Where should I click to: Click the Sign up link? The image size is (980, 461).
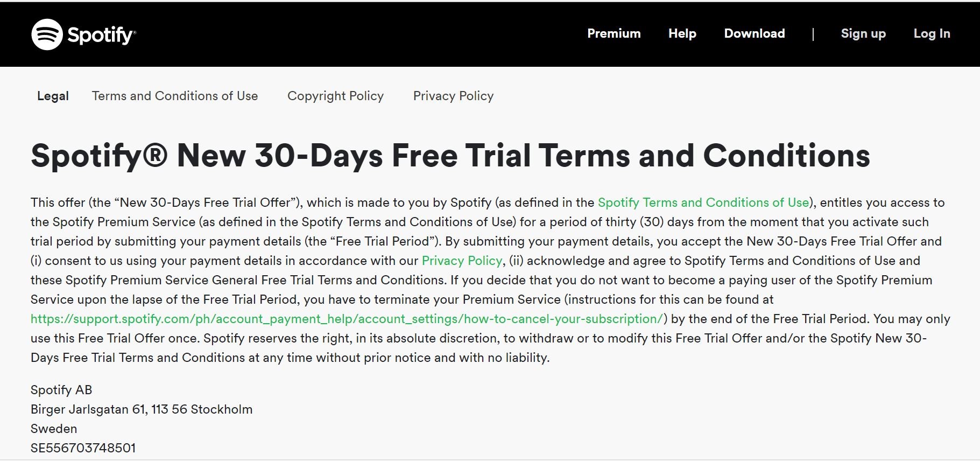pos(863,33)
